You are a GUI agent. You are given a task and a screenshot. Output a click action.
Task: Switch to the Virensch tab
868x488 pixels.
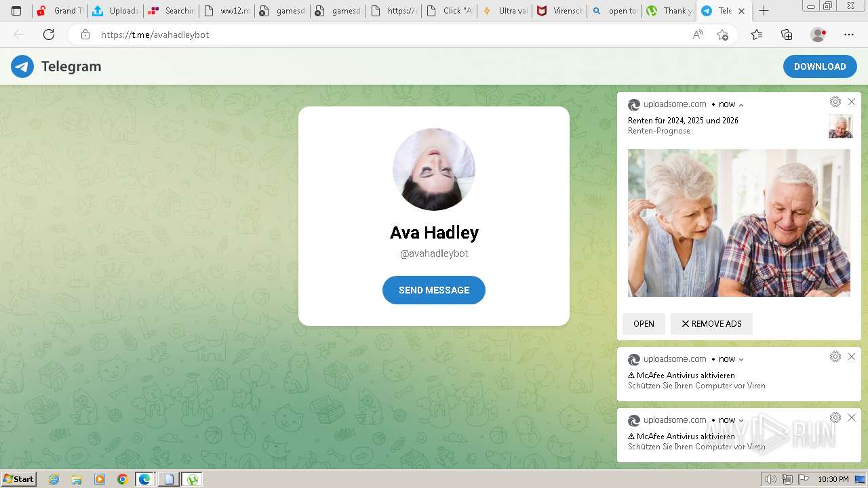[x=560, y=11]
